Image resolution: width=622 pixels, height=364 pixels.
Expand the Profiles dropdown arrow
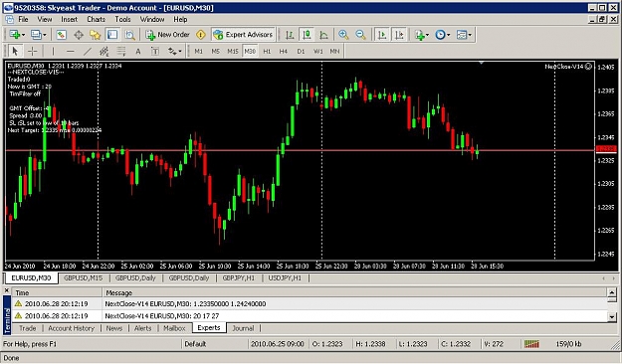click(x=45, y=35)
